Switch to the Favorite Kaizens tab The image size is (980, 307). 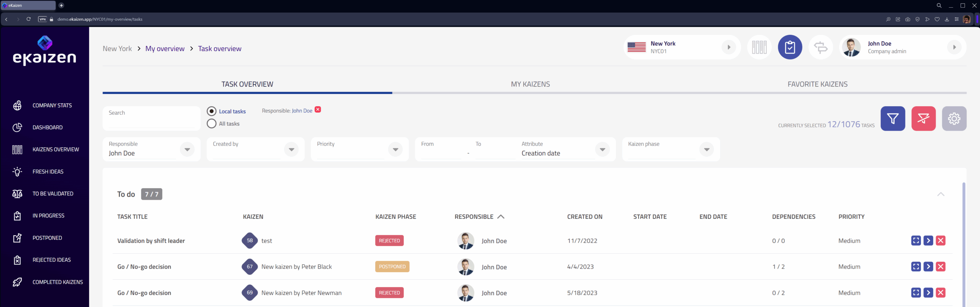click(817, 84)
